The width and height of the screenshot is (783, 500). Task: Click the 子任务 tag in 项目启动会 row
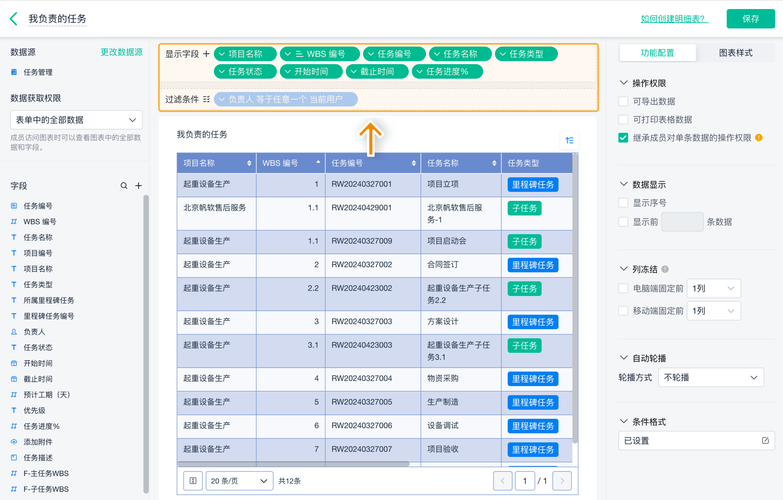[x=524, y=241]
